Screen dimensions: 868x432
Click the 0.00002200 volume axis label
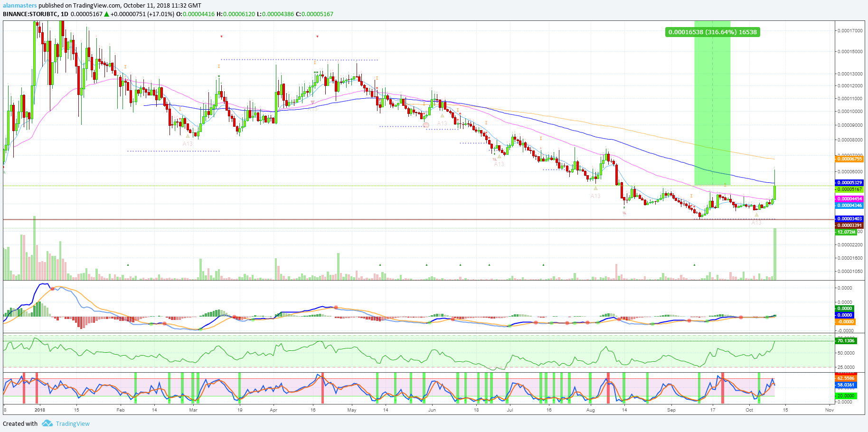pyautogui.click(x=850, y=244)
